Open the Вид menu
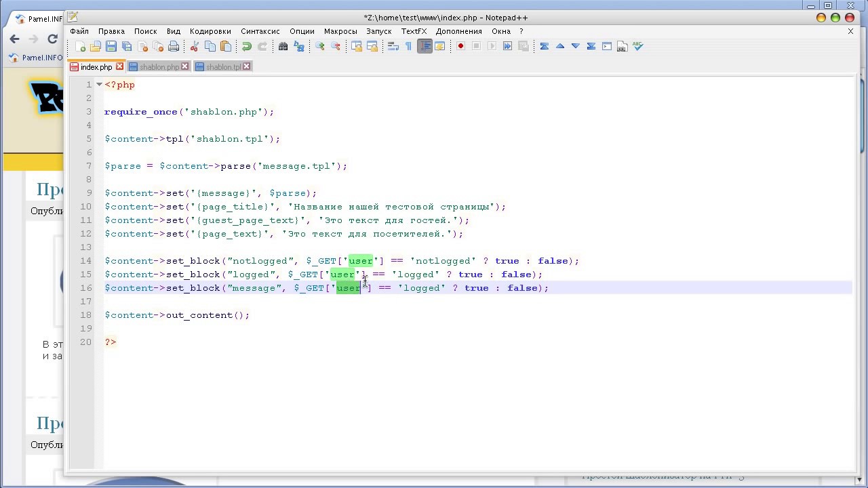868x488 pixels. pyautogui.click(x=174, y=31)
